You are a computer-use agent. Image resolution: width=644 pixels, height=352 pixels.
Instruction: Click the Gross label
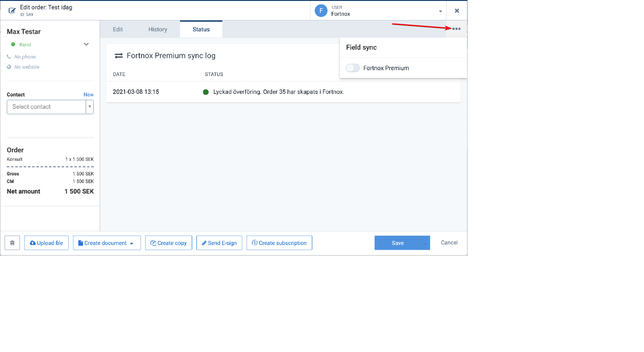pos(13,174)
